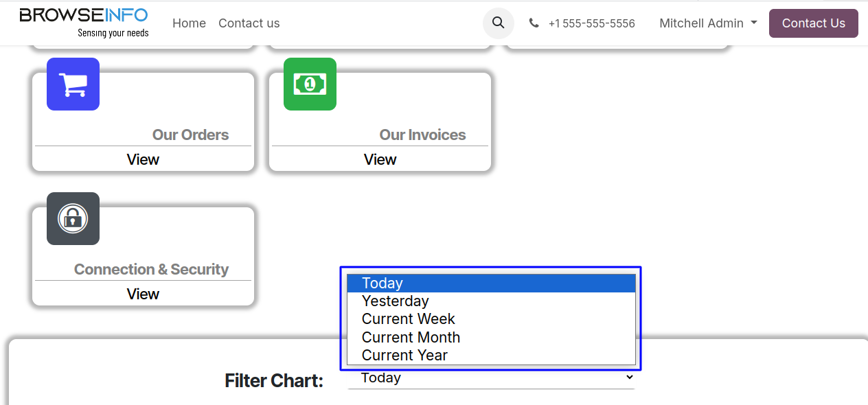View Our Orders card
Screen dimensions: 868x405
point(143,159)
